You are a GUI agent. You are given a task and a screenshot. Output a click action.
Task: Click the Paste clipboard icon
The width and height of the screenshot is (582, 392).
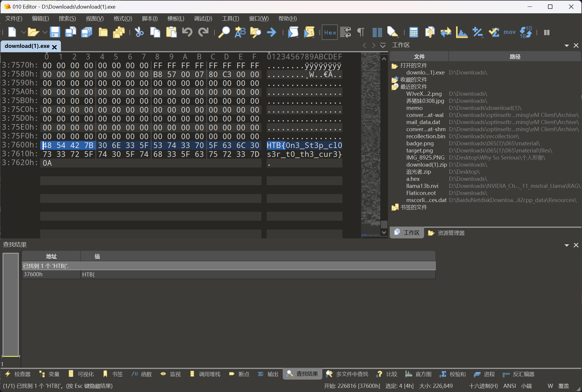click(171, 32)
